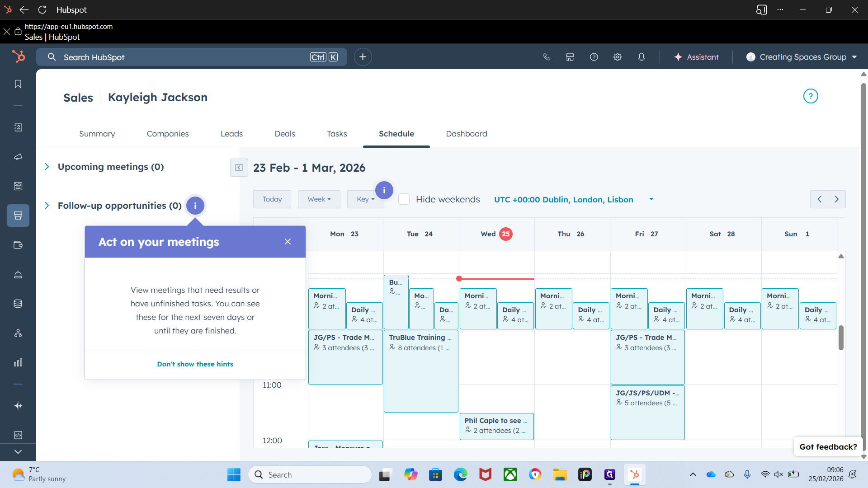The width and height of the screenshot is (868, 488).
Task: Click the help question mark in top navigation
Action: click(594, 57)
